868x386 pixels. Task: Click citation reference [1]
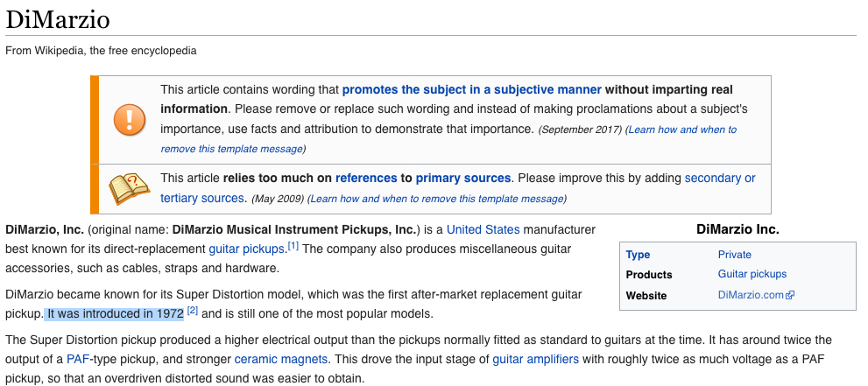coord(293,246)
